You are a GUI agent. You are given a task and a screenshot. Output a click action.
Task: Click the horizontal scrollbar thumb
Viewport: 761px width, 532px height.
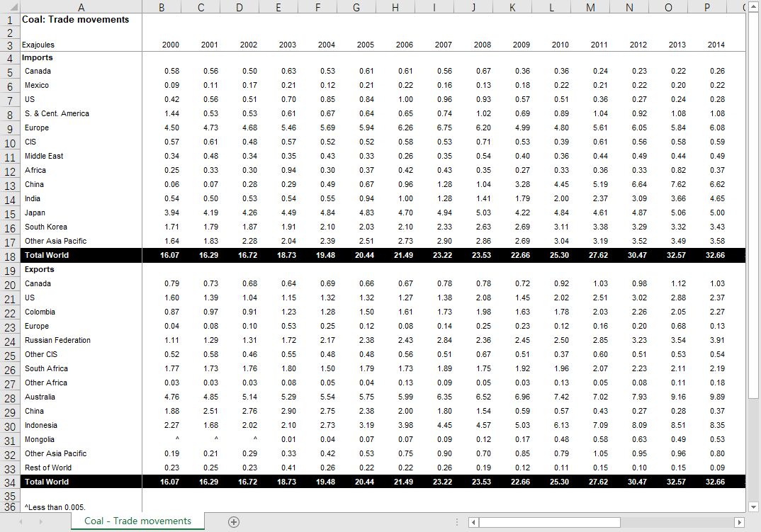(x=549, y=522)
